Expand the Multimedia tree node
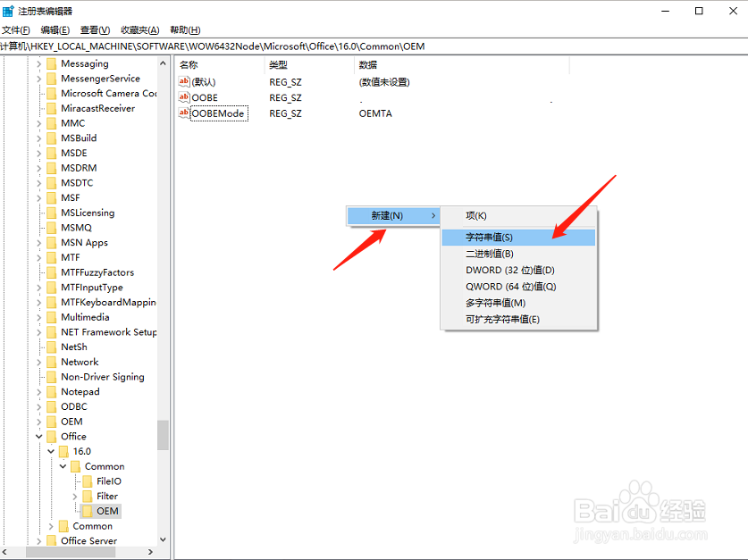This screenshot has width=748, height=560. tap(40, 316)
